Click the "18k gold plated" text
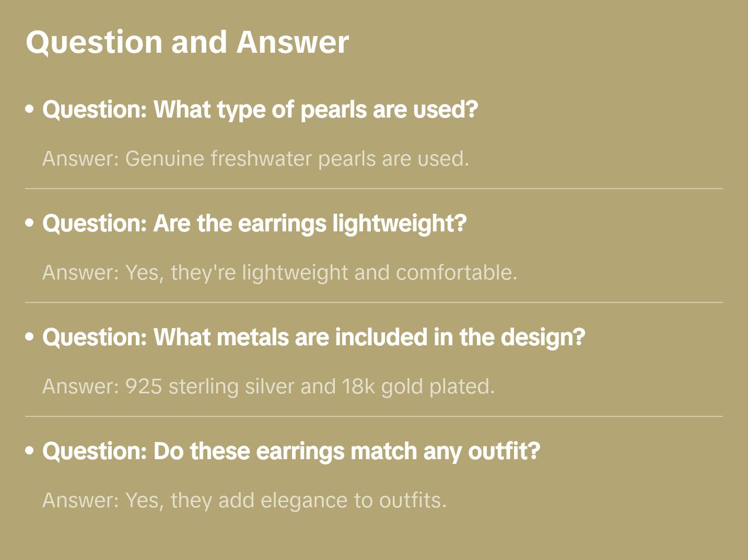The height and width of the screenshot is (560, 748). click(418, 387)
